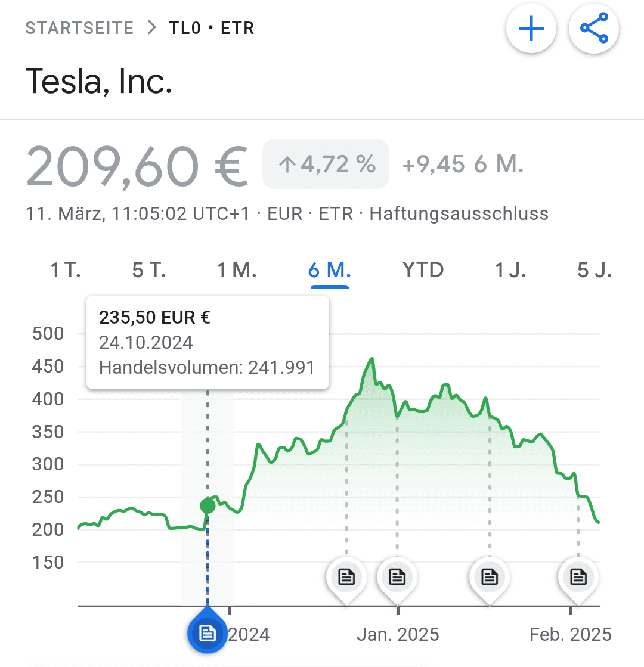644x667 pixels.
Task: Tap the selected blue news marker
Action: click(207, 633)
